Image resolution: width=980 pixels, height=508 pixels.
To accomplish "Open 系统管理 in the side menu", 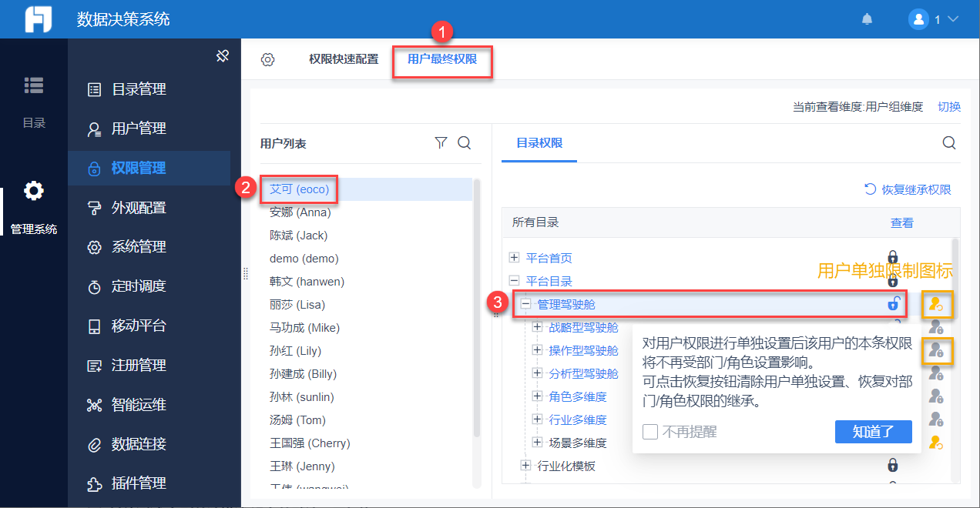I will point(139,247).
